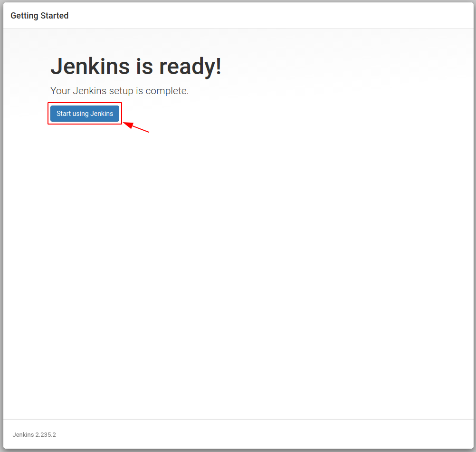The height and width of the screenshot is (452, 476).
Task: Click the word Jenkins in the headline
Action: (83, 67)
